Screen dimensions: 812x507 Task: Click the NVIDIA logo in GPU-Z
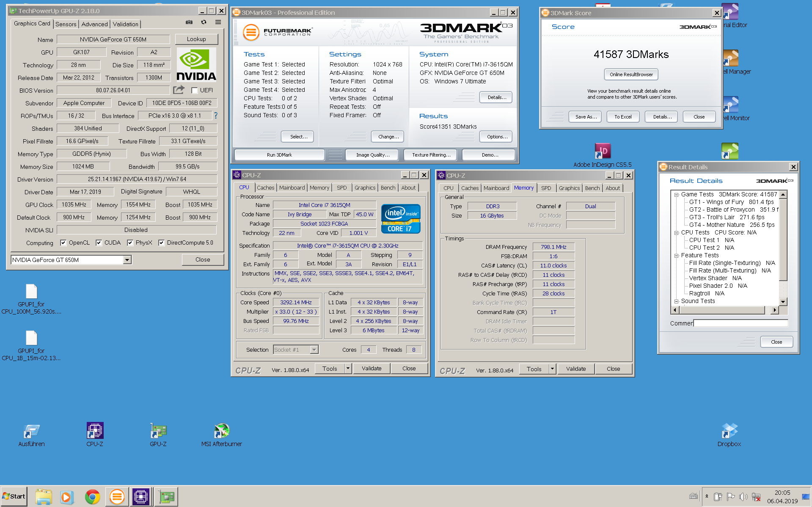click(196, 64)
